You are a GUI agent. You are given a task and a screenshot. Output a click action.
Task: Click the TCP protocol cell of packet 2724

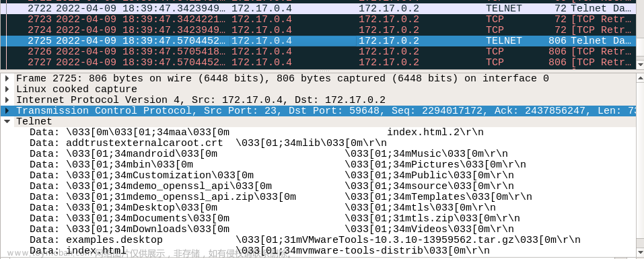(495, 30)
